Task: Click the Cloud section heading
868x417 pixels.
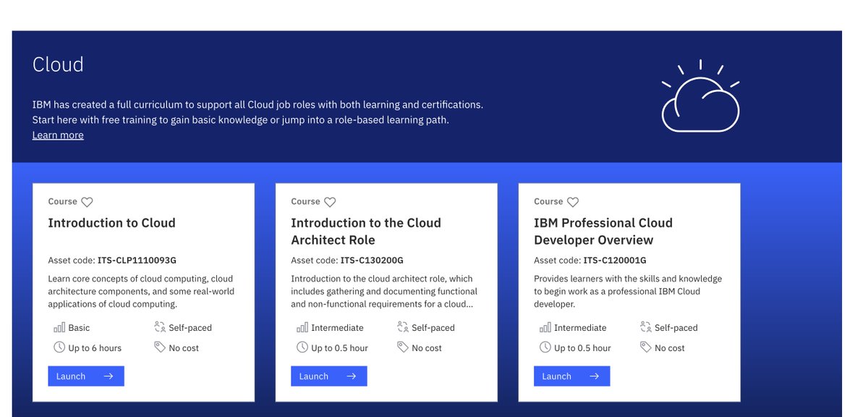Action: point(58,64)
